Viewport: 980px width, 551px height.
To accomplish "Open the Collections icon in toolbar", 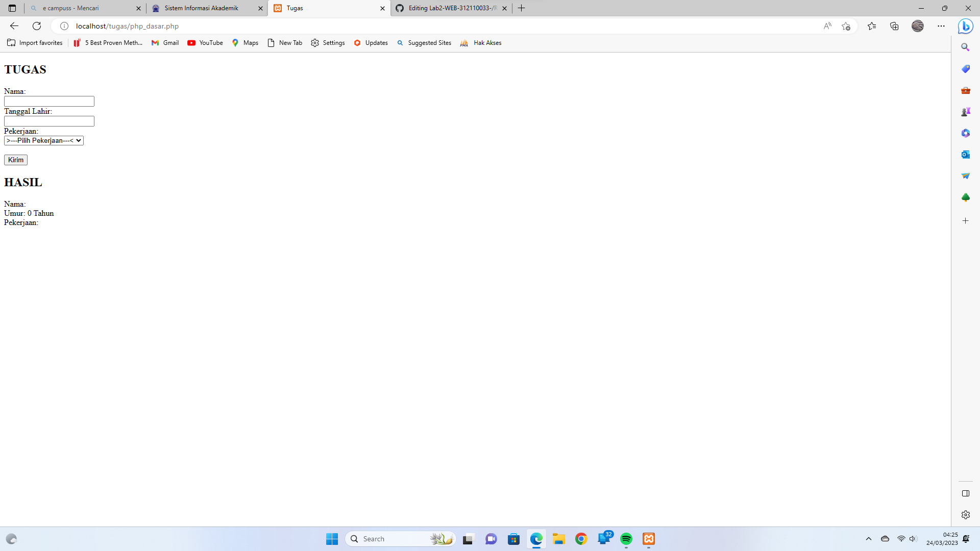I will click(894, 26).
